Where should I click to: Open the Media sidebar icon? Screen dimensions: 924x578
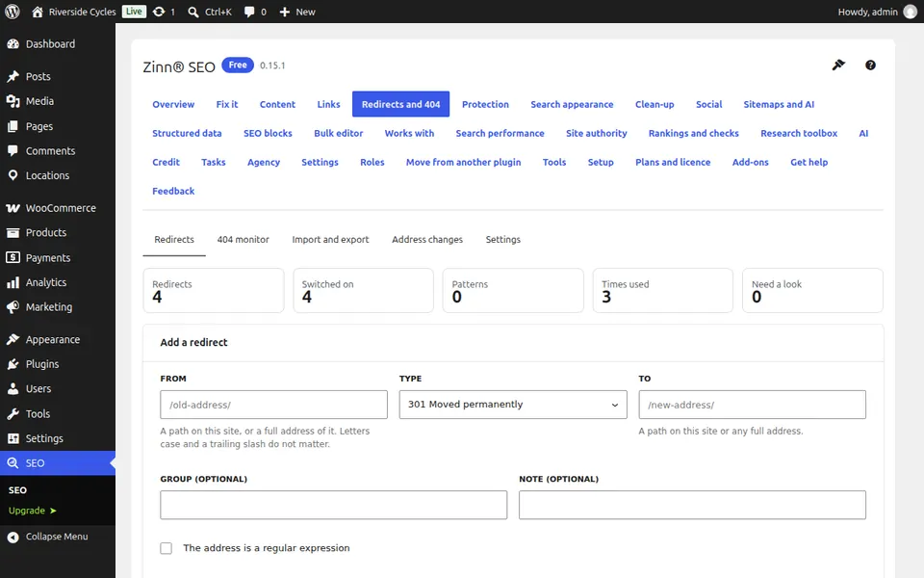pos(13,101)
